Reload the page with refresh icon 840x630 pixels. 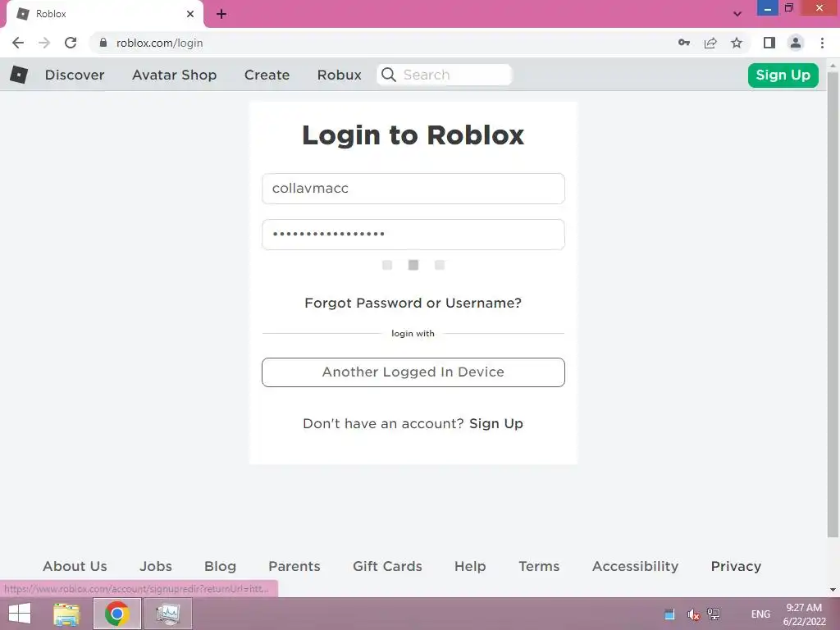71,43
